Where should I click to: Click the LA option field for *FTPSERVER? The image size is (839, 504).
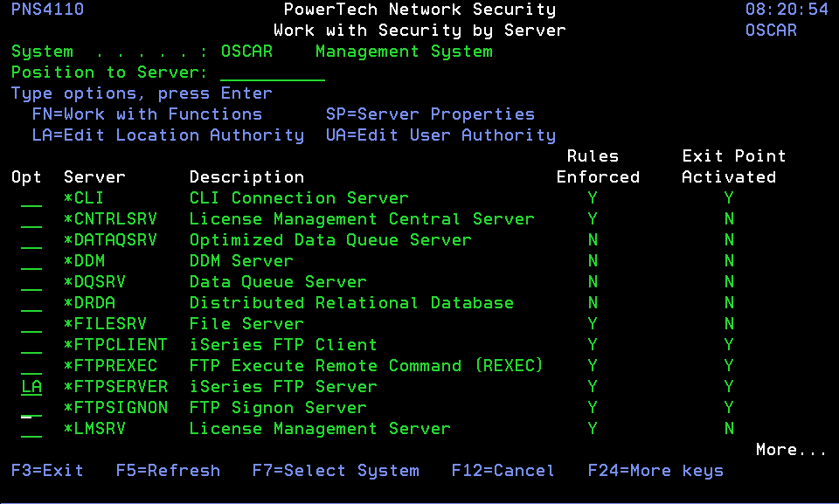[x=31, y=387]
